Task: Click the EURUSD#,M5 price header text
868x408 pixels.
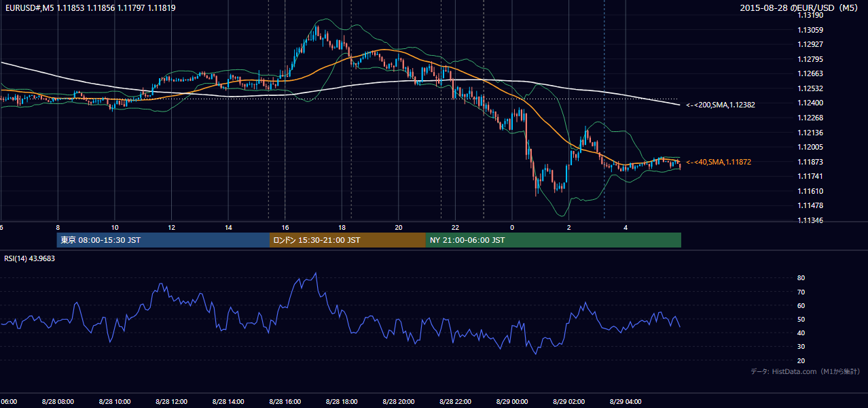Action: click(90, 7)
